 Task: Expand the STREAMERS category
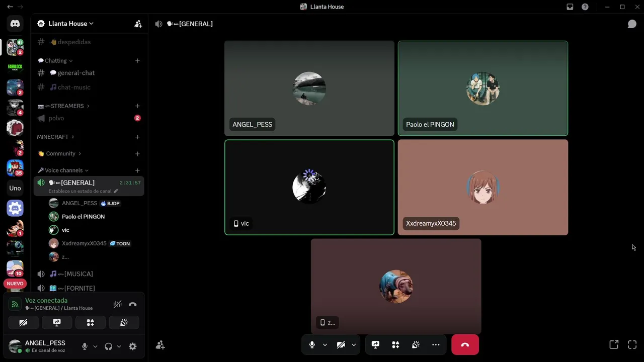pos(63,106)
